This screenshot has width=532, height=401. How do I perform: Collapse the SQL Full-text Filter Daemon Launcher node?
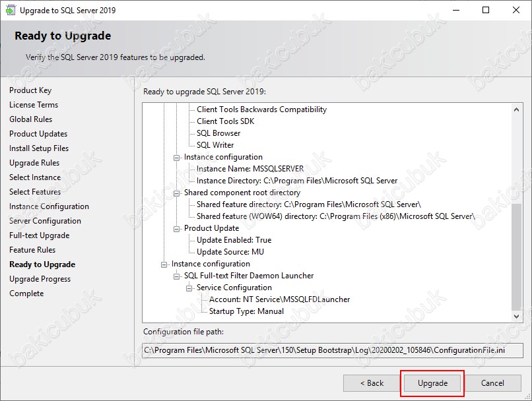[x=177, y=276]
